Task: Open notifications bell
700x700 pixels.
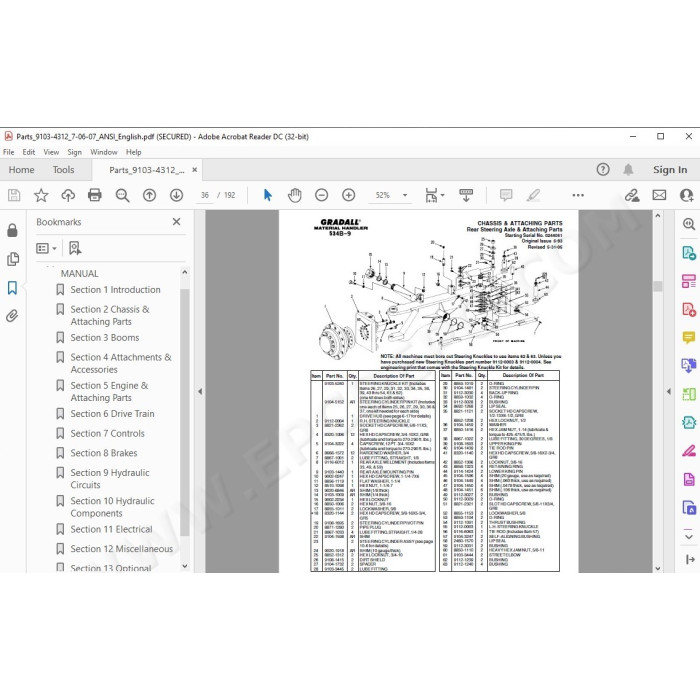Action: tap(628, 170)
